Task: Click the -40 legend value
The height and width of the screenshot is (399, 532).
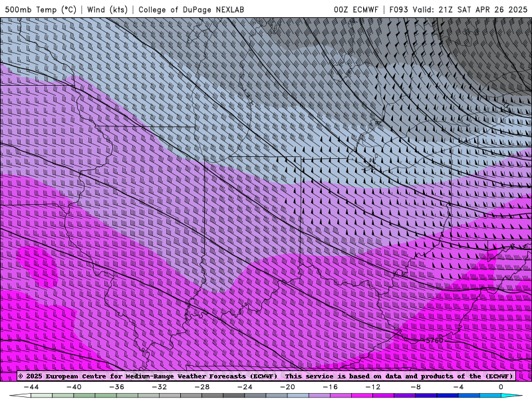Action: tap(74, 387)
